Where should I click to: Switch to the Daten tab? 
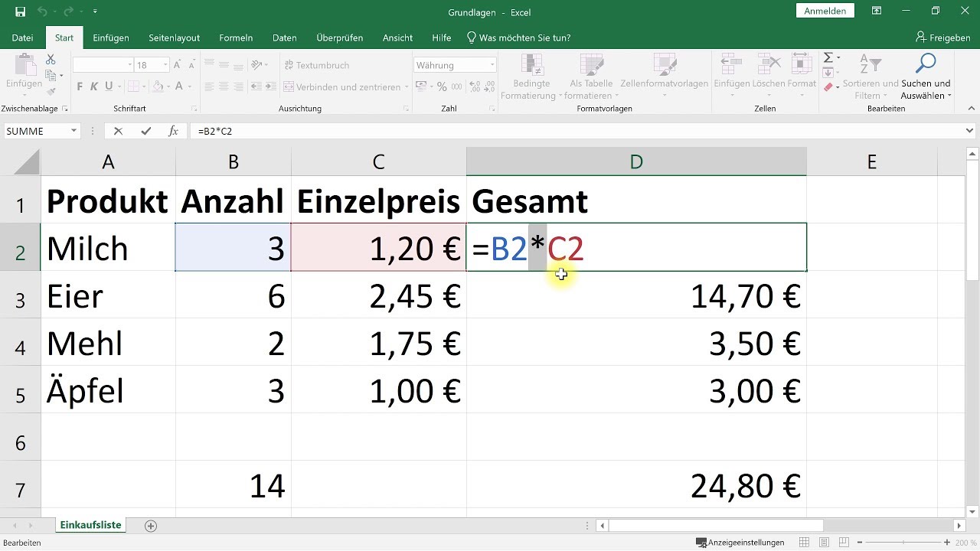pos(285,37)
